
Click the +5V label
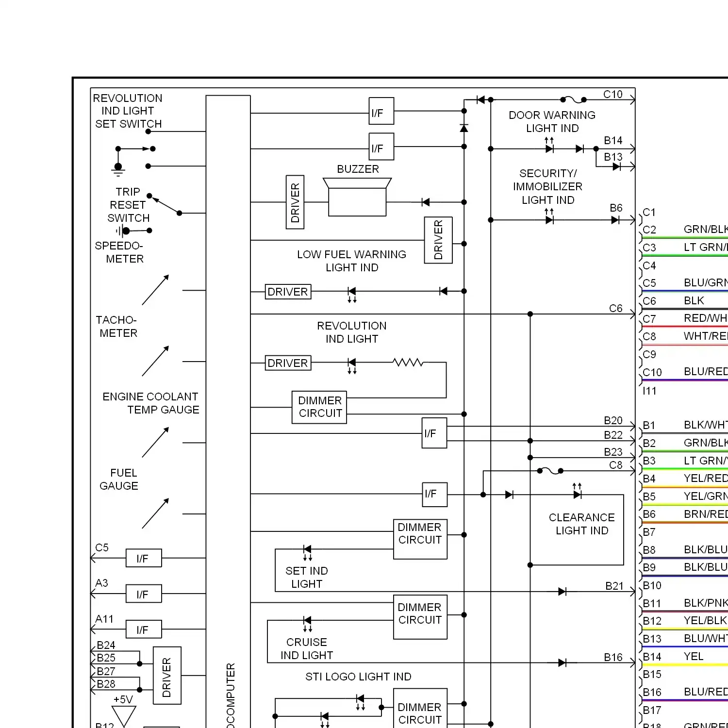pos(123,699)
